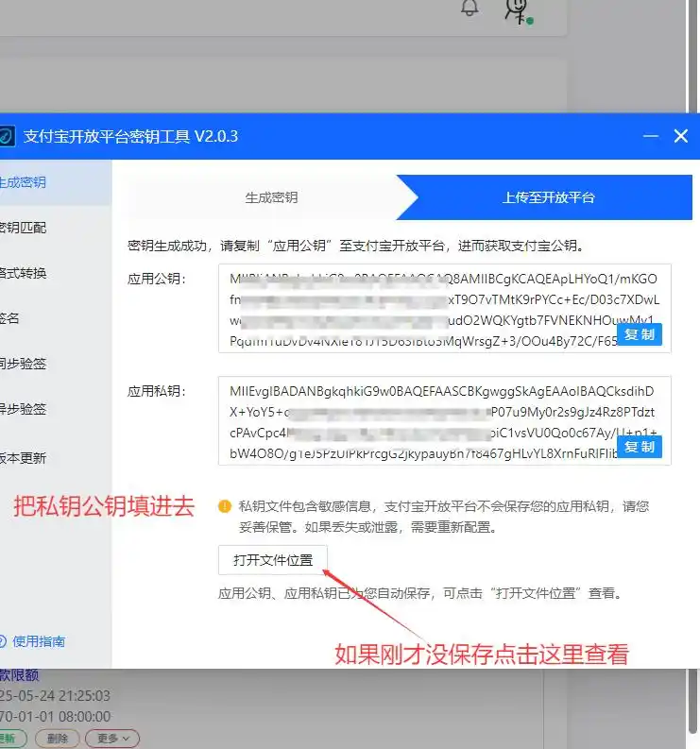The height and width of the screenshot is (749, 700).
Task: Click the 使用指南 help icon
Action: [x=3, y=641]
